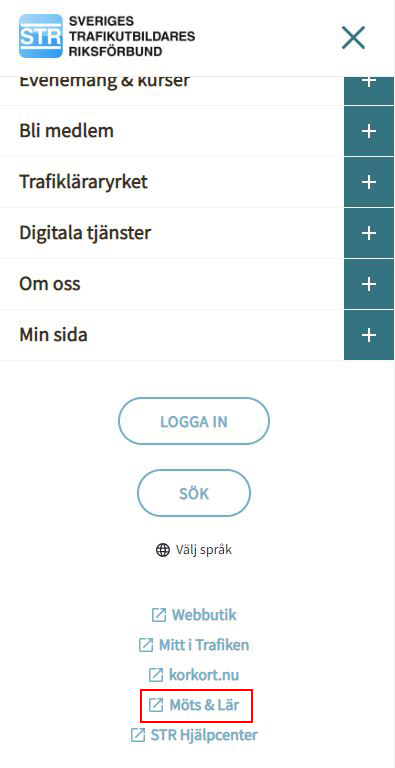Click the external link icon beside Möts & Lär
Screen dimensions: 395x768
pyautogui.click(x=156, y=705)
